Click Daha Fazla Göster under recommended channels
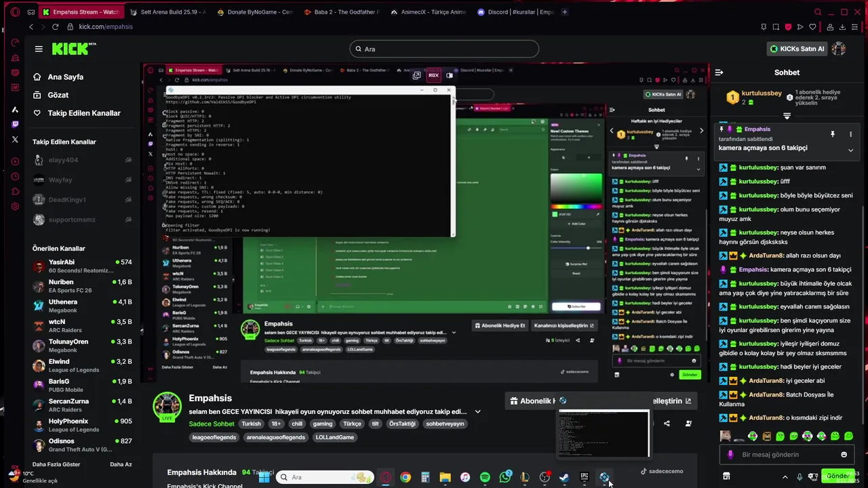Image resolution: width=868 pixels, height=488 pixels. (x=56, y=464)
